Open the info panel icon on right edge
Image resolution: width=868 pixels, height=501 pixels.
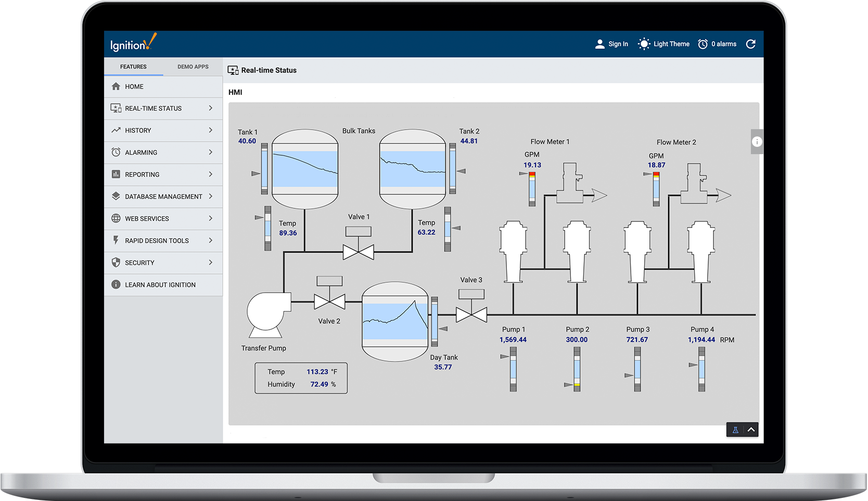tap(757, 142)
